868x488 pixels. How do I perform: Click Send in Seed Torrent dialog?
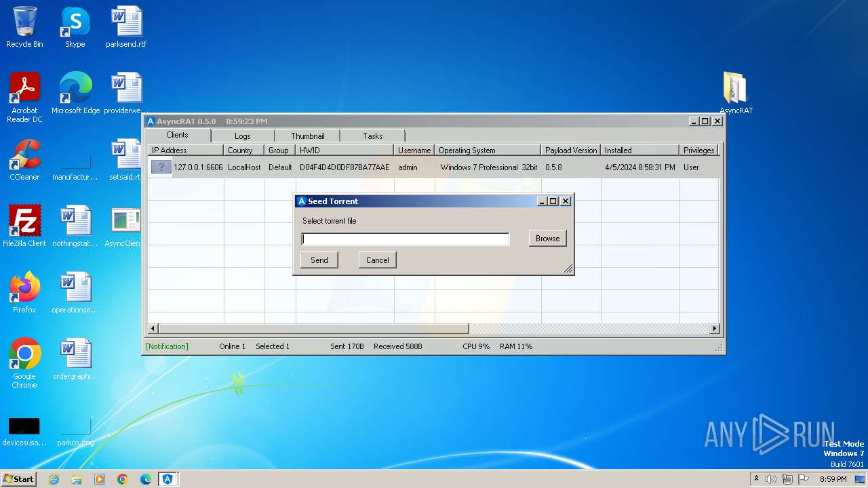coord(319,260)
